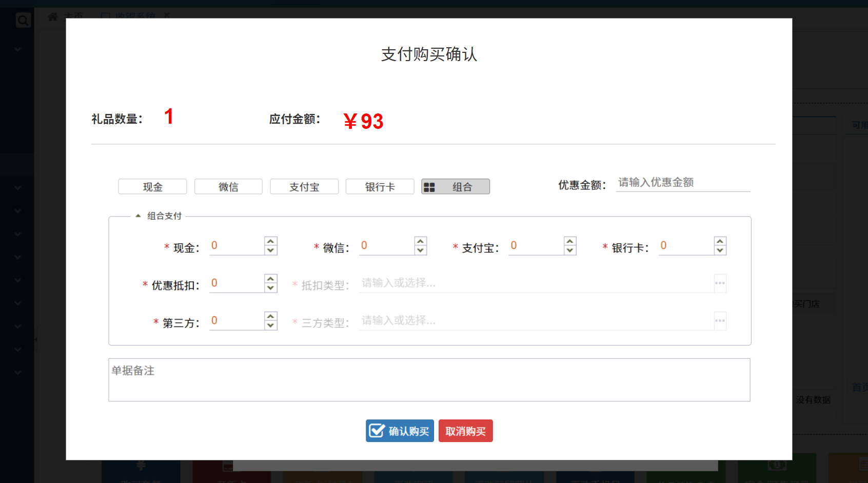Increase the 优惠抵扣 value with up arrow
The image size is (868, 483).
[x=271, y=279]
